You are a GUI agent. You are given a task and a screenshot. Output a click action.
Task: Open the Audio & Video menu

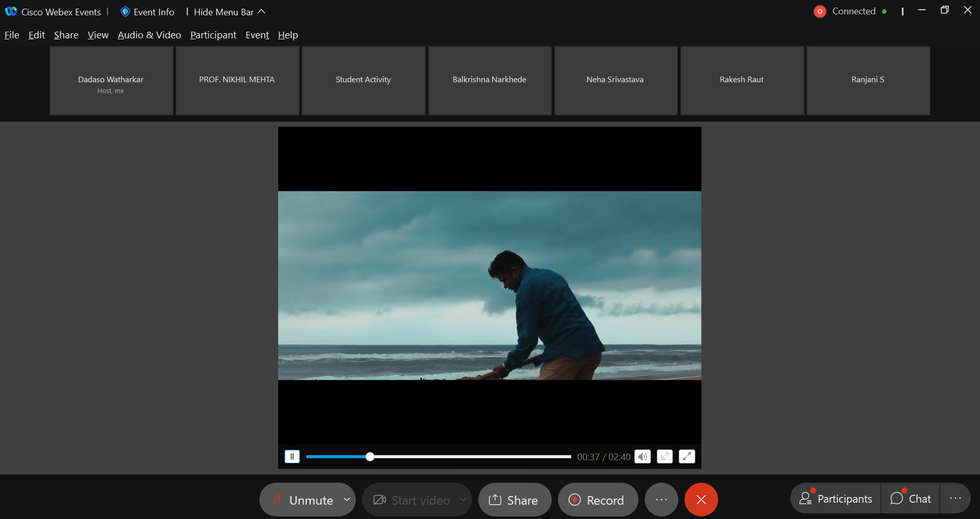pyautogui.click(x=150, y=35)
